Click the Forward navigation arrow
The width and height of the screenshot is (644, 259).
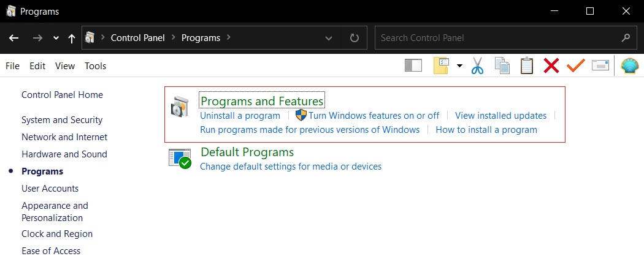37,38
